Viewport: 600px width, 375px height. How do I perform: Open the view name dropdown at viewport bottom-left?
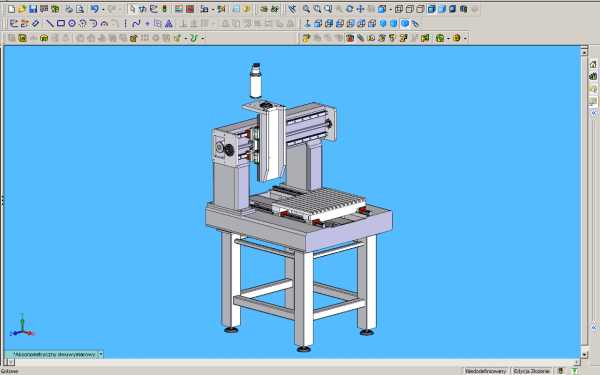(101, 354)
